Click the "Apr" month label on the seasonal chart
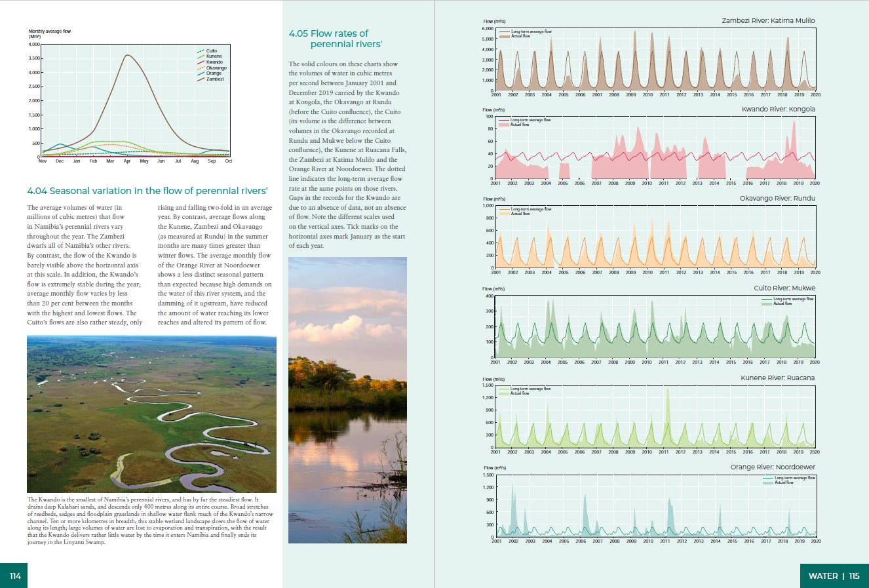Image resolution: width=869 pixels, height=588 pixels. click(127, 161)
